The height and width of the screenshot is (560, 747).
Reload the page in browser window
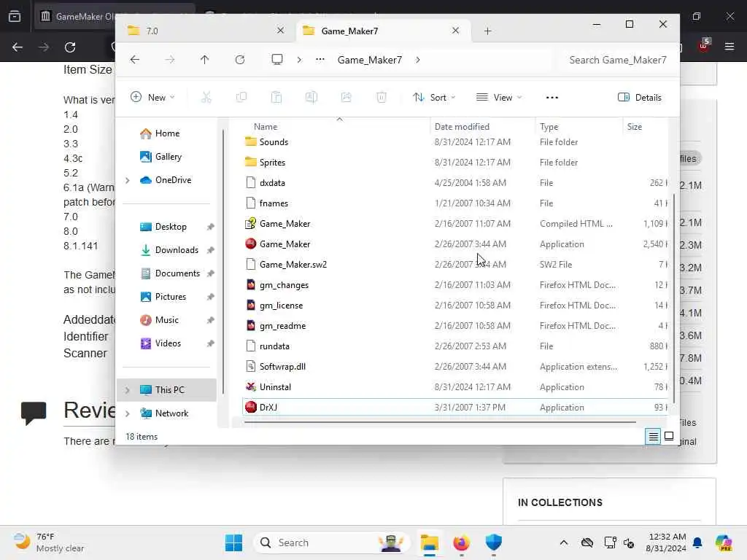[x=70, y=47]
